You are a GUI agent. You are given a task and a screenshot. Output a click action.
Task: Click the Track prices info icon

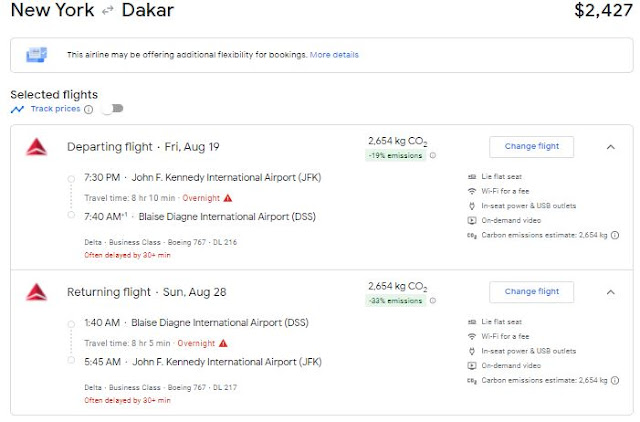click(89, 109)
